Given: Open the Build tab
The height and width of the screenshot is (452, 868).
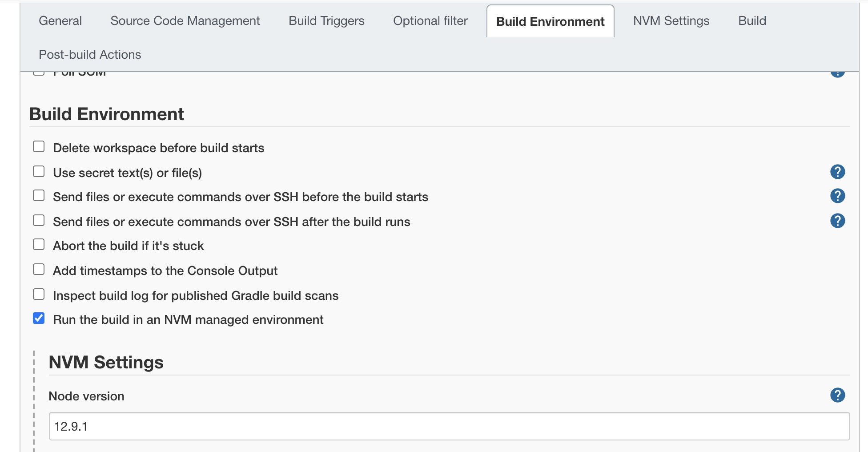Looking at the screenshot, I should 752,21.
